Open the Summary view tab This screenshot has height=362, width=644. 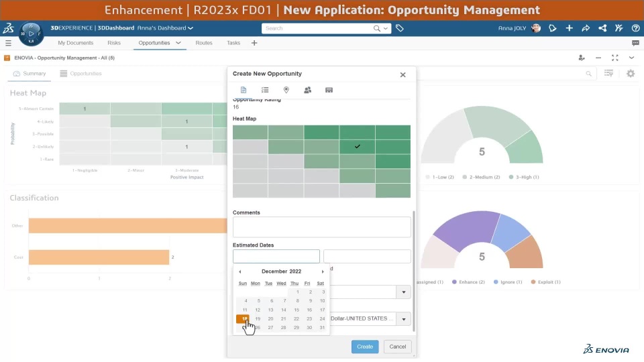pos(29,74)
